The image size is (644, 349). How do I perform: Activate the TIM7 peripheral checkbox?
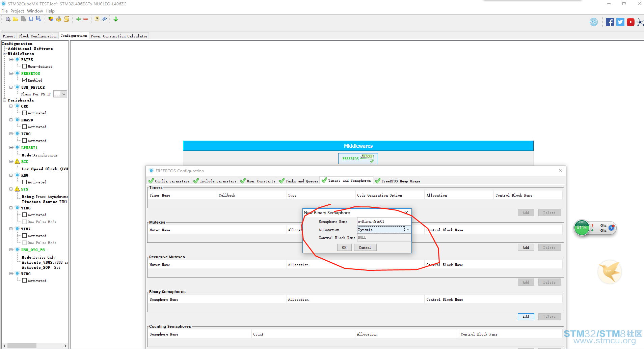pyautogui.click(x=24, y=236)
